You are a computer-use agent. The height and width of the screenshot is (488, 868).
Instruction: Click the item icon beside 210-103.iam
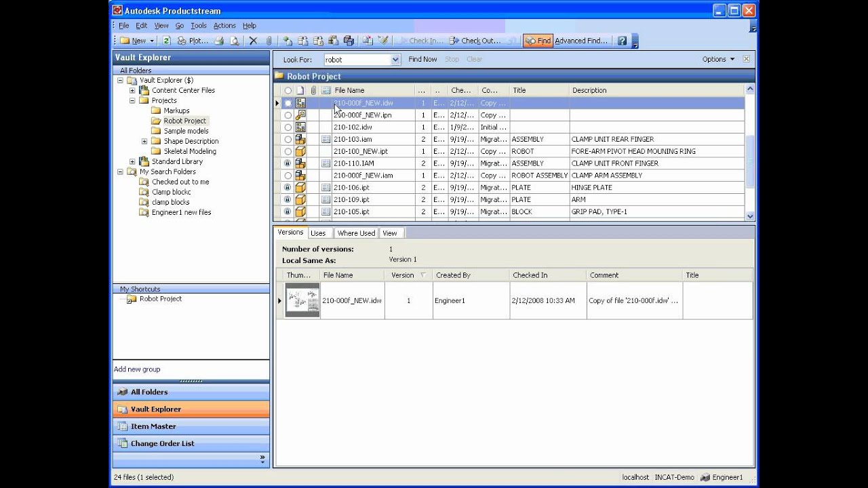[325, 139]
